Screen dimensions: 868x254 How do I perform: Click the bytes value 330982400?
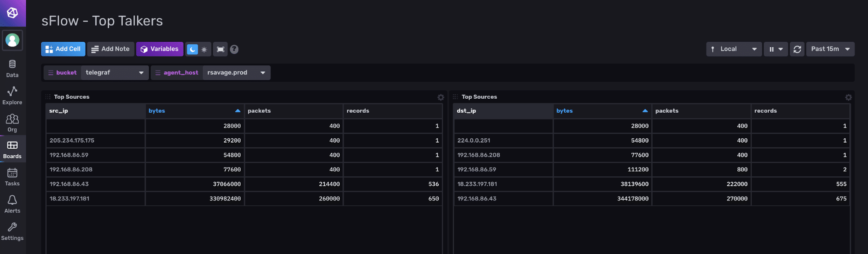click(x=225, y=199)
